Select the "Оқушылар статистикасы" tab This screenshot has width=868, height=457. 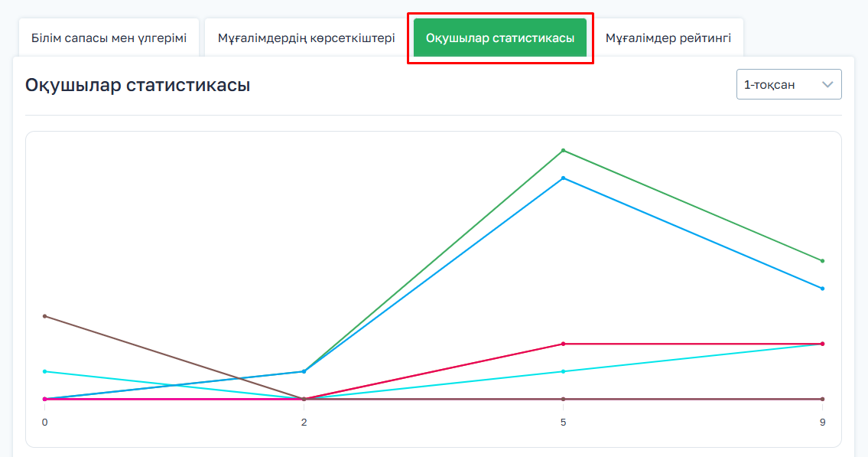click(500, 38)
